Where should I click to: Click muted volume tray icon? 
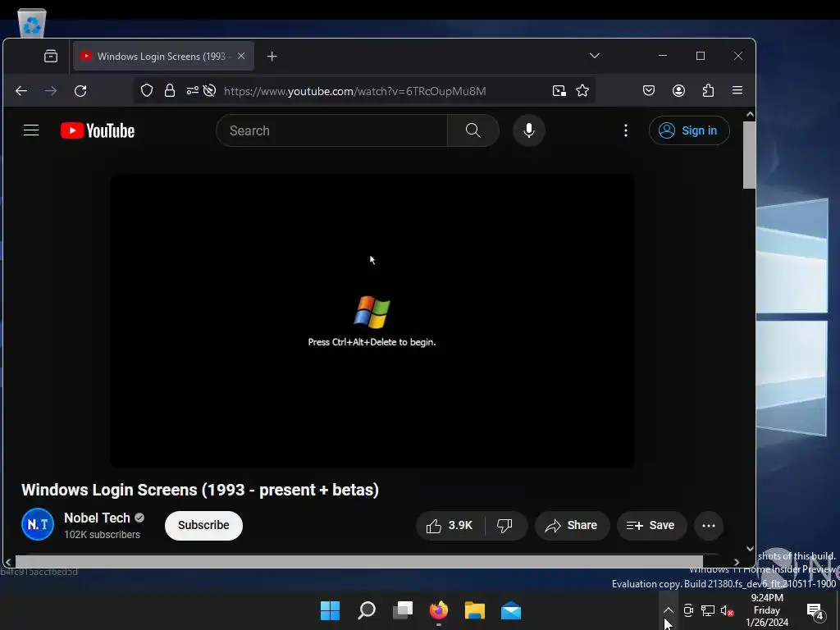tap(727, 610)
